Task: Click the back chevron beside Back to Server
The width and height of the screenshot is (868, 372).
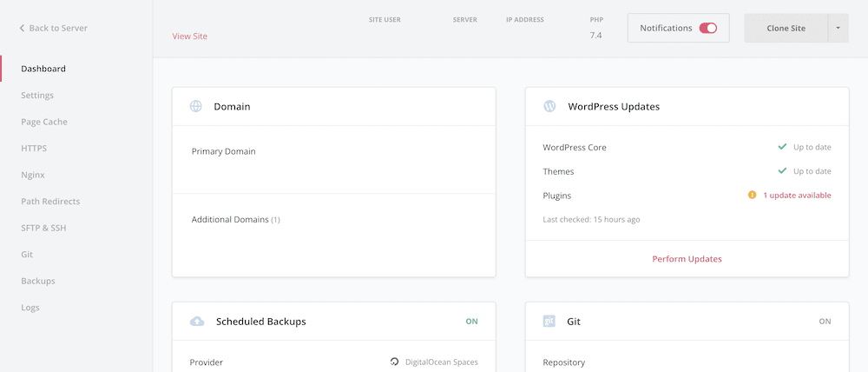Action: tap(23, 28)
